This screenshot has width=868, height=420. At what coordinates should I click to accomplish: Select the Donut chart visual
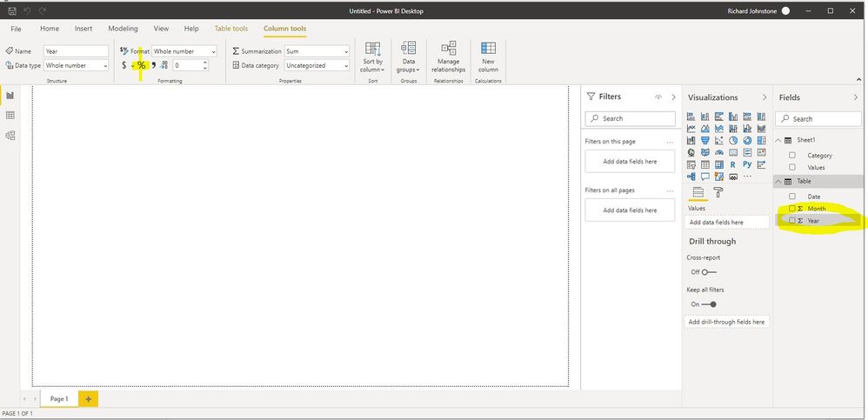click(747, 141)
